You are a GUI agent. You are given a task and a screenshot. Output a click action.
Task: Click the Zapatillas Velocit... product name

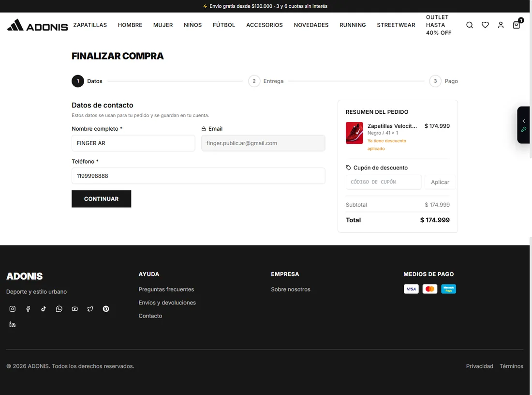(392, 126)
